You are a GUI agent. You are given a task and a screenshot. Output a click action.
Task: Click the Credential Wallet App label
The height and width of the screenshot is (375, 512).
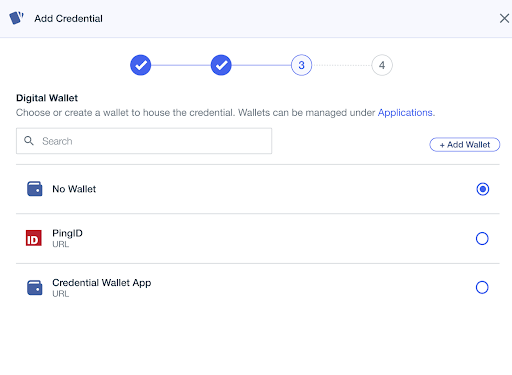coord(102,283)
